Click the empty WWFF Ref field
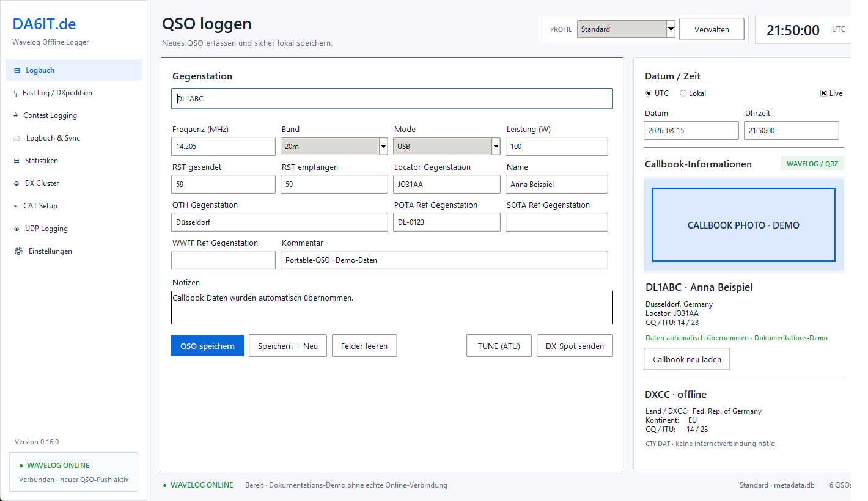868x501 pixels. [223, 260]
